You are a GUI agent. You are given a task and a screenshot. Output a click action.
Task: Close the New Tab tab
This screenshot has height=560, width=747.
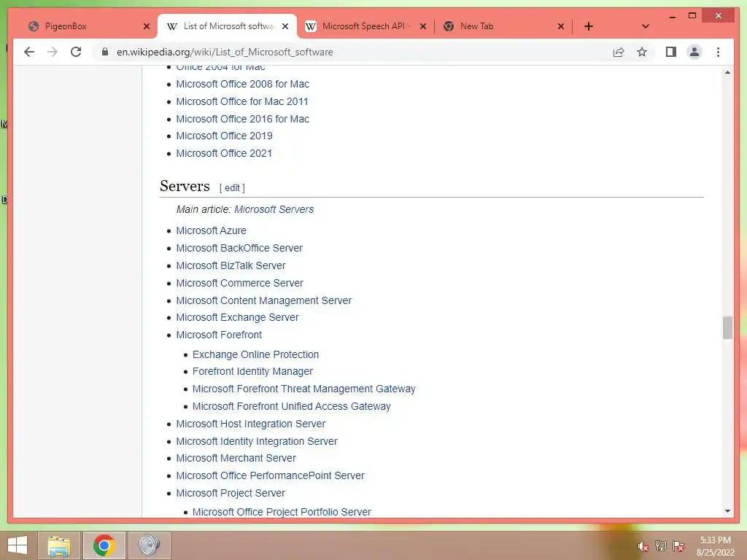(561, 26)
